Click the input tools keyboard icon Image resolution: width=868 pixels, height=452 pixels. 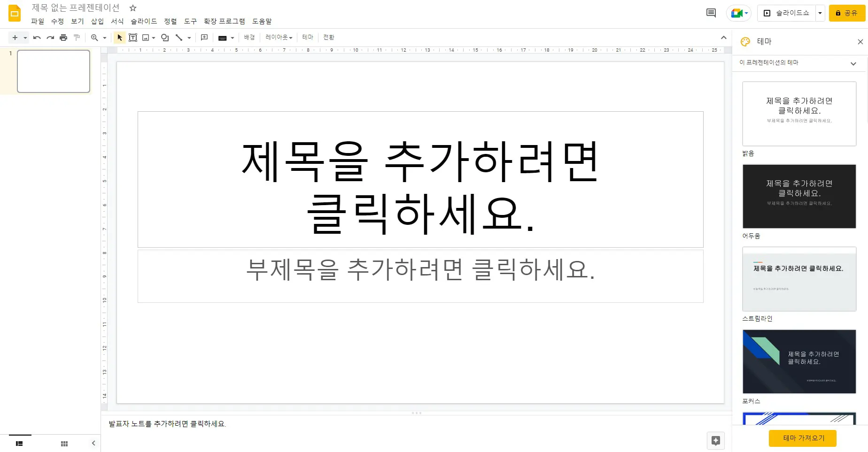point(223,38)
